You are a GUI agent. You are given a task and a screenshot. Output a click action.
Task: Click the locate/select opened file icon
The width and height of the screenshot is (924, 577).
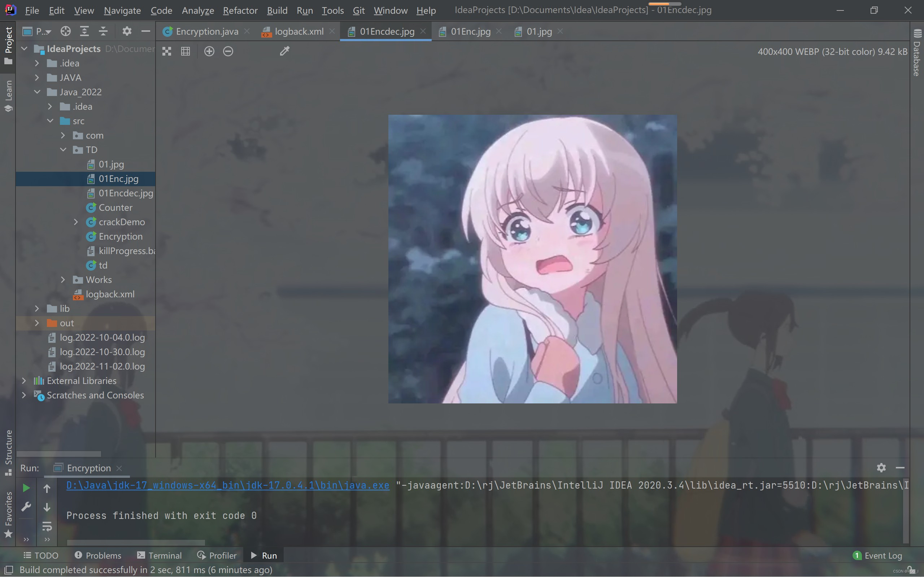66,31
